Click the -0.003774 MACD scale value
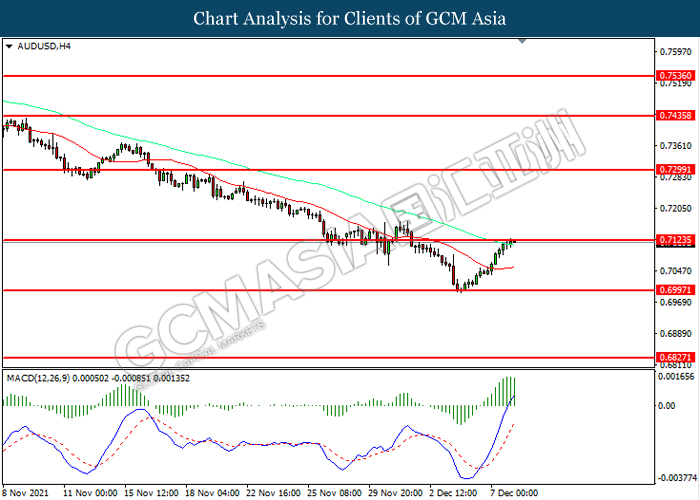 676,478
